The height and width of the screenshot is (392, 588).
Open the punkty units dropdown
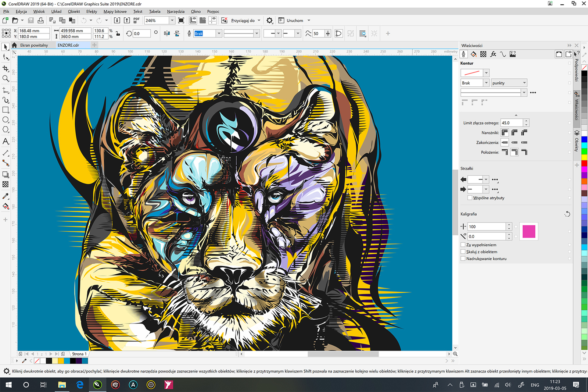(x=524, y=82)
